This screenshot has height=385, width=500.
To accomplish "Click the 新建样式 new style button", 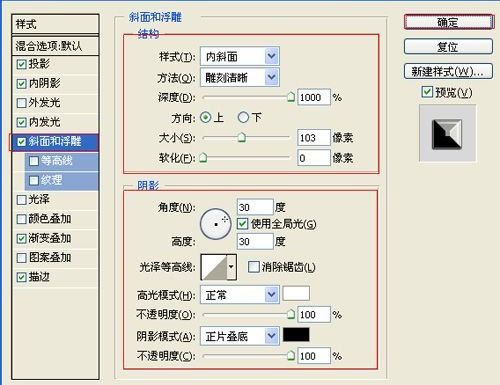I will [x=448, y=71].
